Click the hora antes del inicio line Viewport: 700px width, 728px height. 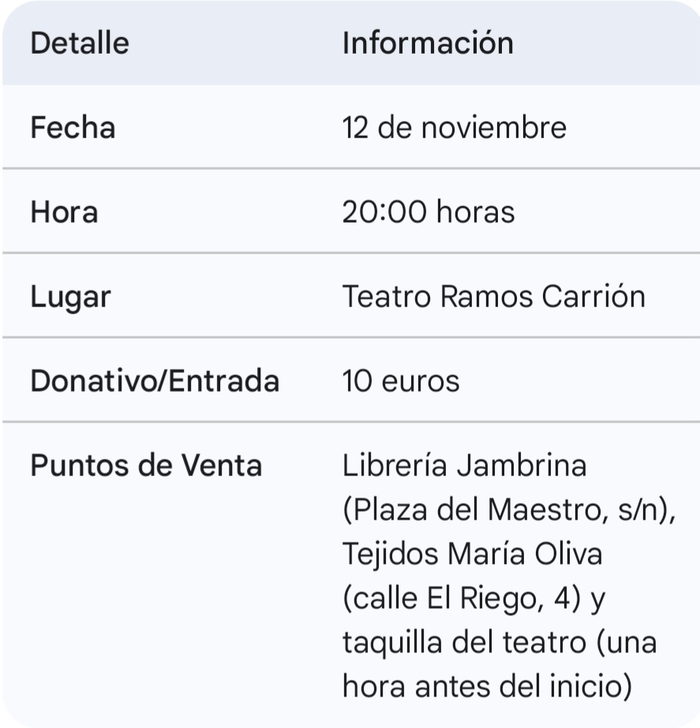point(487,687)
